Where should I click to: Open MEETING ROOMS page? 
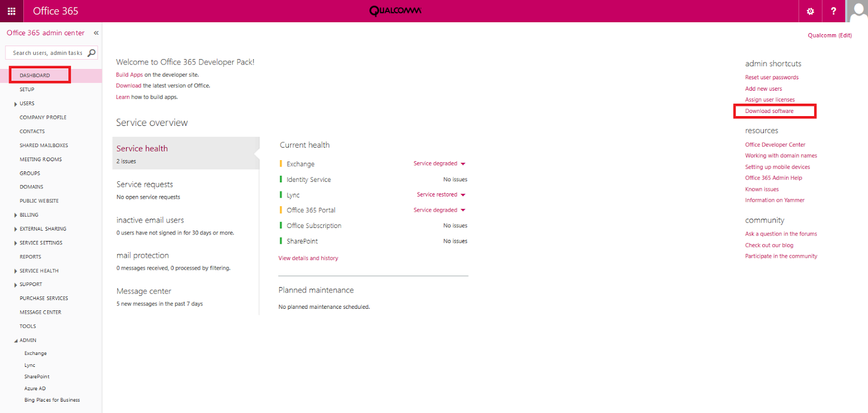[41, 160]
